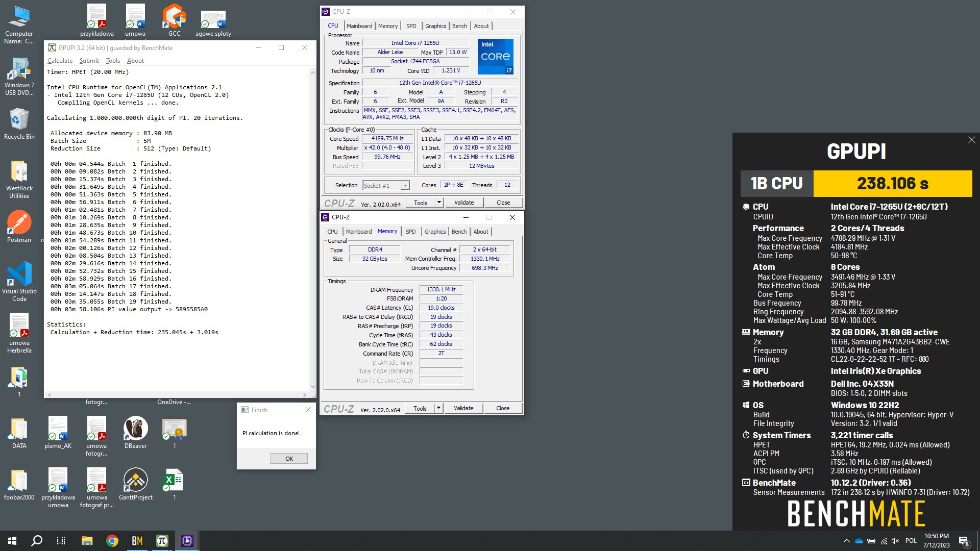
Task: Open Task View on taskbar
Action: 61,541
